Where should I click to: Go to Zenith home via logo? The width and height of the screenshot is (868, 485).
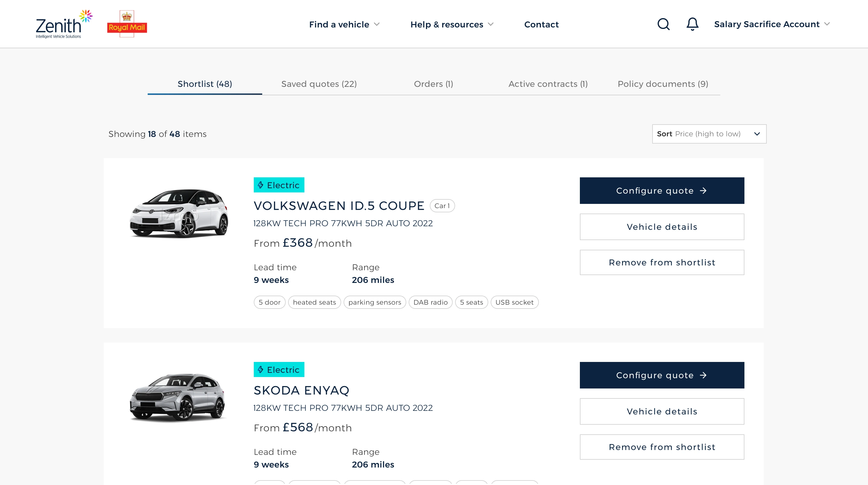[64, 24]
